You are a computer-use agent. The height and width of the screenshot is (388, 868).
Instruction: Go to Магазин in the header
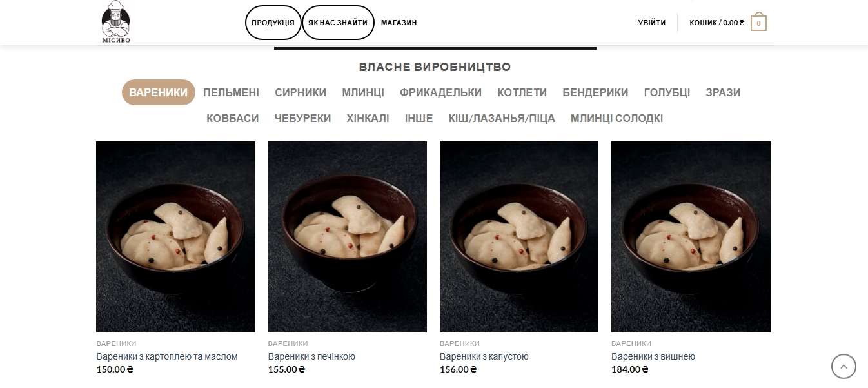399,23
